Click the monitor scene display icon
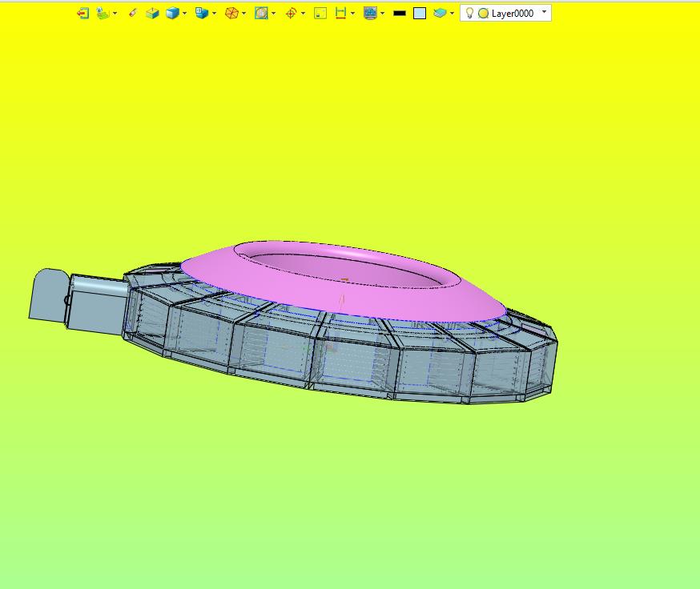The width and height of the screenshot is (700, 589). point(370,14)
